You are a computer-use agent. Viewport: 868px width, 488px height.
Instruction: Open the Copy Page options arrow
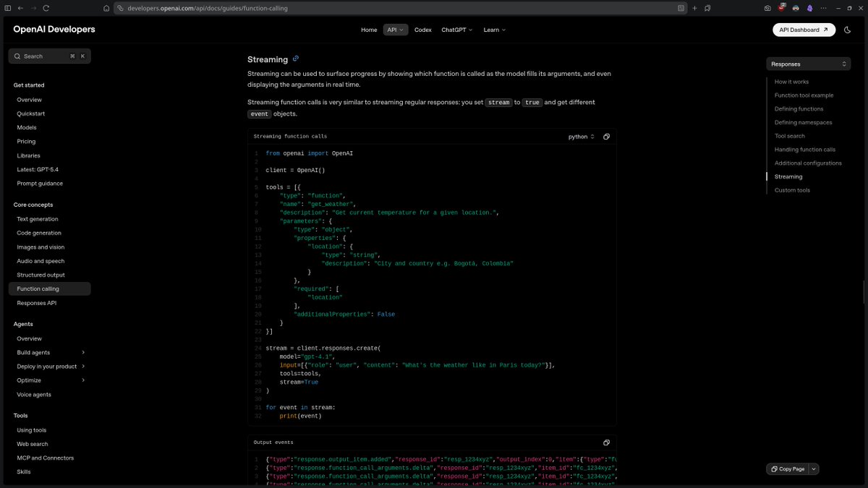point(814,469)
